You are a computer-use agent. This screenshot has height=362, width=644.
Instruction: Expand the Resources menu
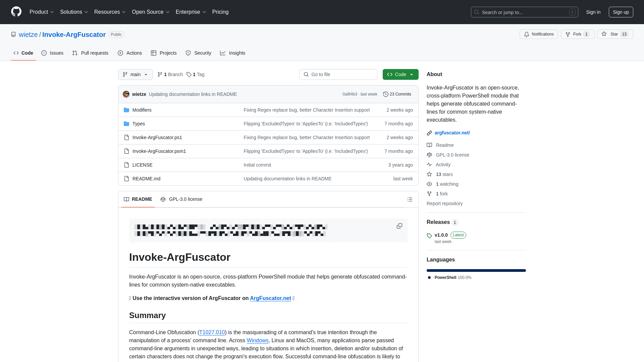coord(110,12)
